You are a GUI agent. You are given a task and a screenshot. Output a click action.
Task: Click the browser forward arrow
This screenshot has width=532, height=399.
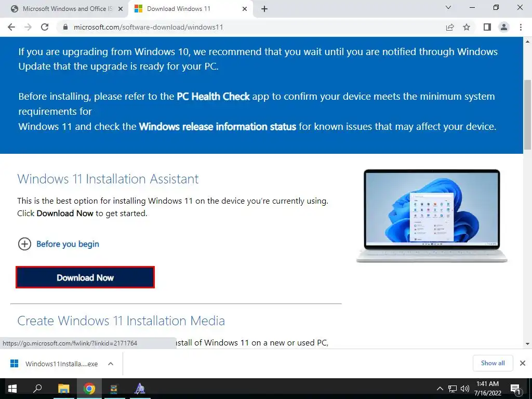[28, 27]
